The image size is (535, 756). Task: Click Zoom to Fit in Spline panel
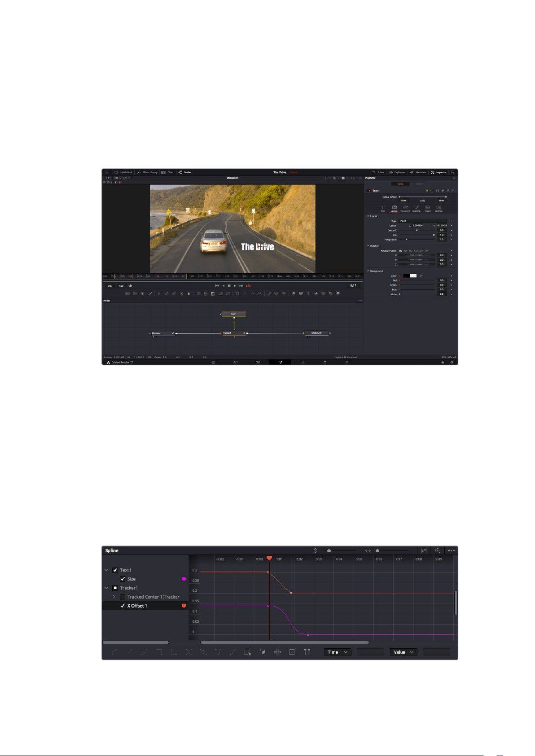click(x=424, y=551)
